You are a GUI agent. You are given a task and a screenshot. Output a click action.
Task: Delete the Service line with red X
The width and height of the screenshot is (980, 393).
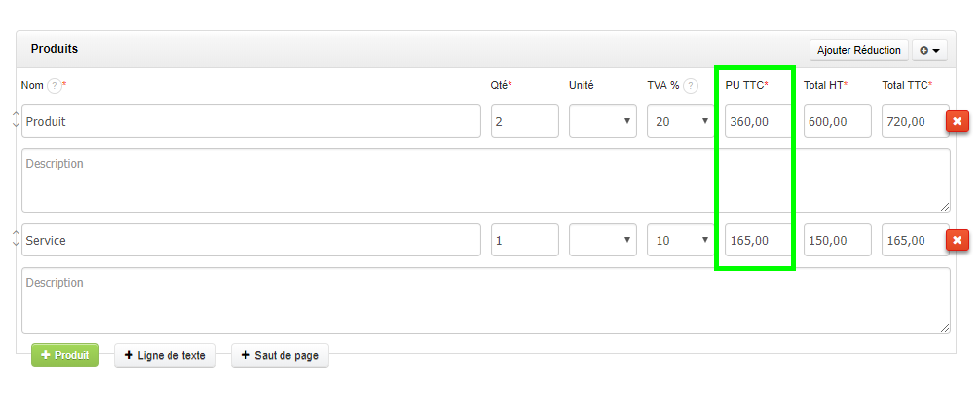[957, 240]
